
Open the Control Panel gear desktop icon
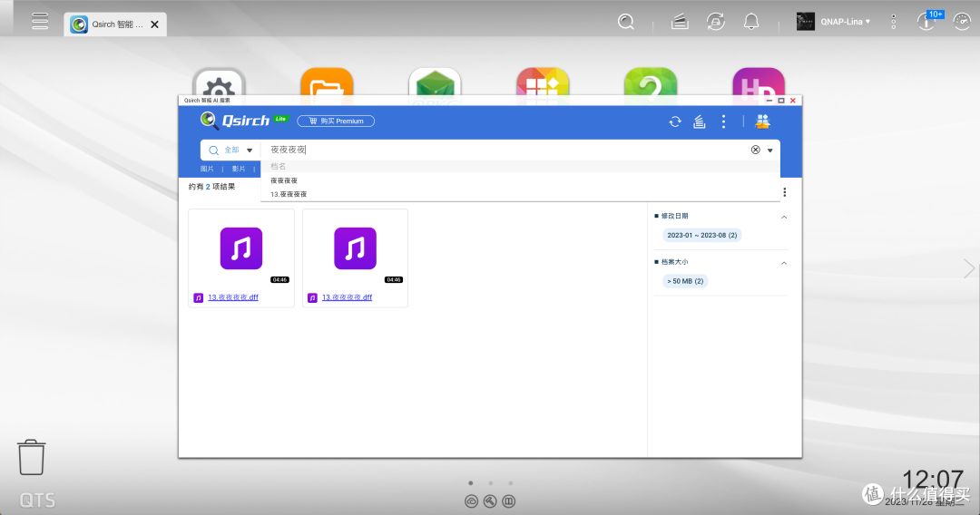(219, 83)
